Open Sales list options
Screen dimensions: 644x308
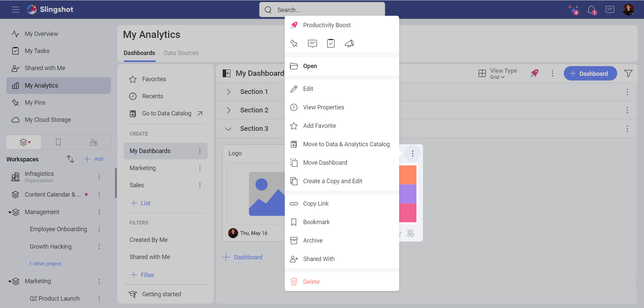click(x=200, y=185)
